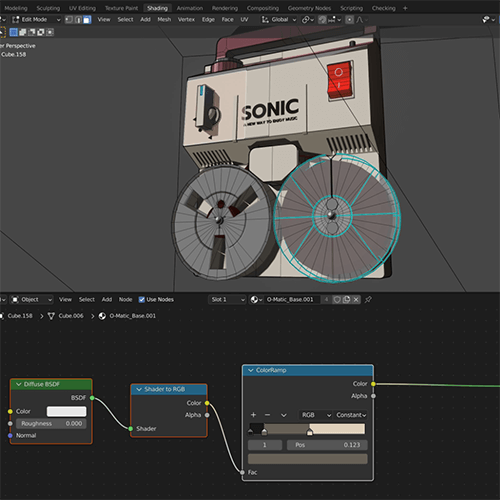Click the invert selection mode icon
Viewport: 500px width, 500px height.
click(41, 32)
